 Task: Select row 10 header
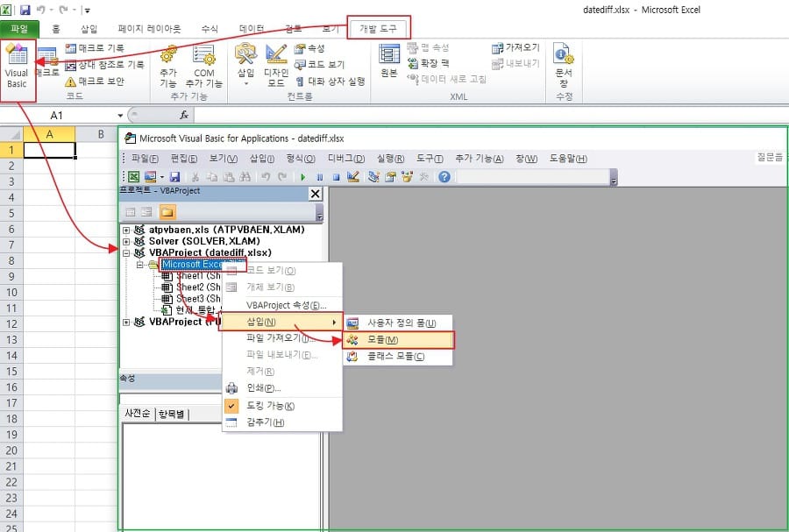[11, 292]
